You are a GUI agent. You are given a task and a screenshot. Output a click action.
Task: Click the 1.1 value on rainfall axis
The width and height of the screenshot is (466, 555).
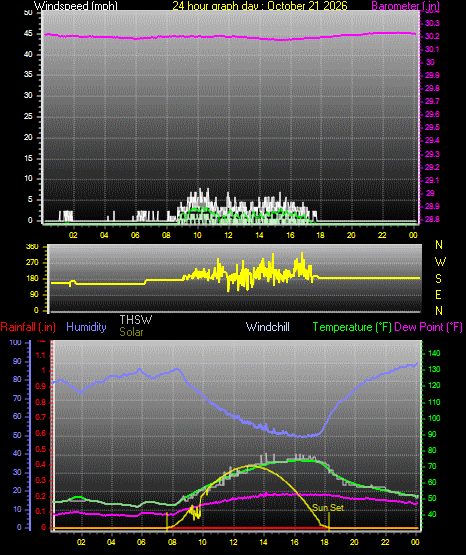(x=41, y=355)
